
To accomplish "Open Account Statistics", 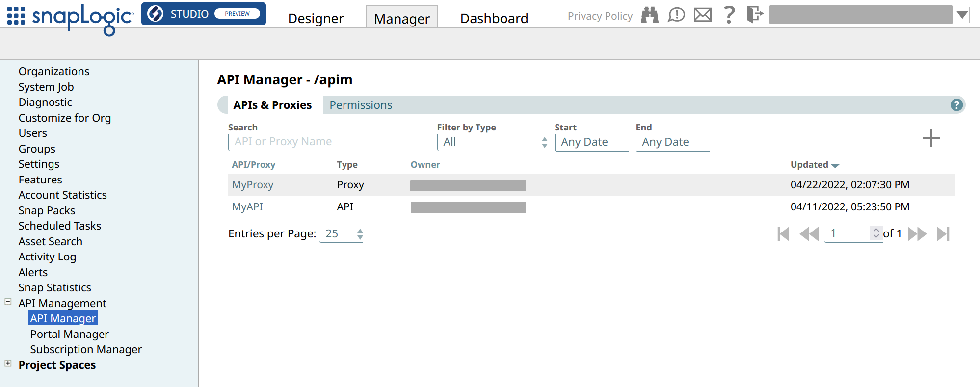I will pos(63,195).
